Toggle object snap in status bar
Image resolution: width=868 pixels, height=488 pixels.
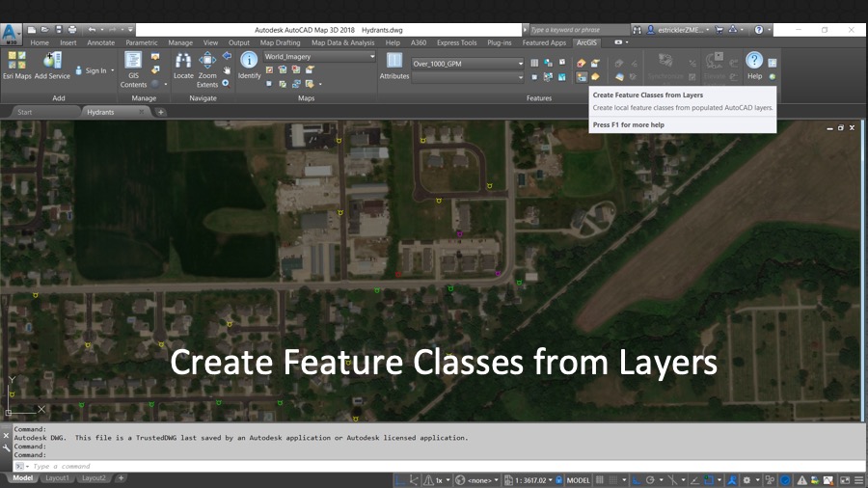pos(709,480)
